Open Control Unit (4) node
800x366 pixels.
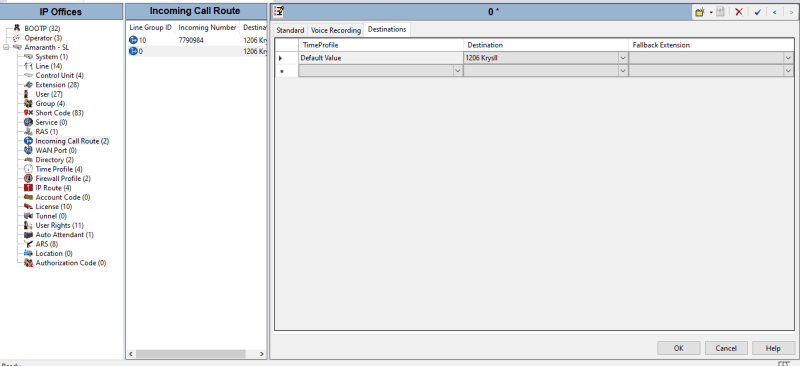[59, 76]
